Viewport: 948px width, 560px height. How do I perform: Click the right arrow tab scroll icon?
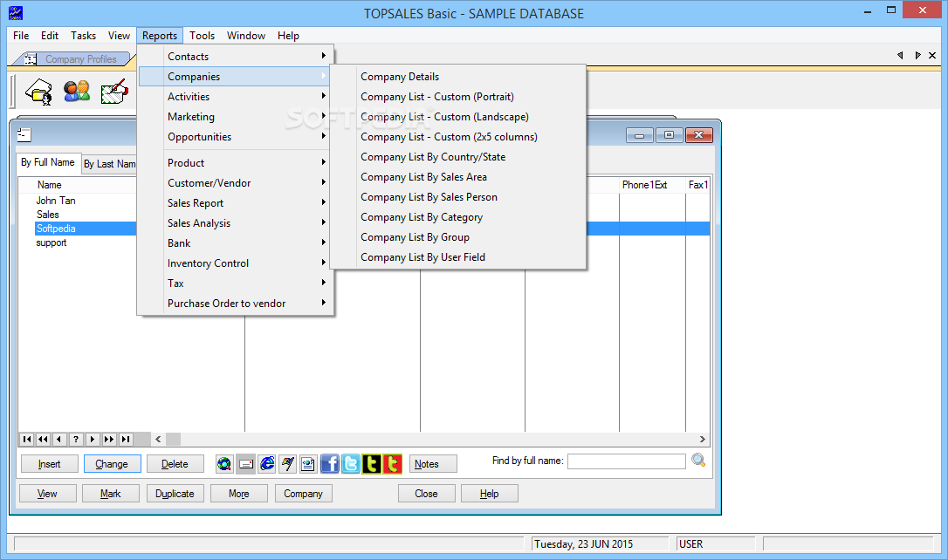[x=917, y=56]
